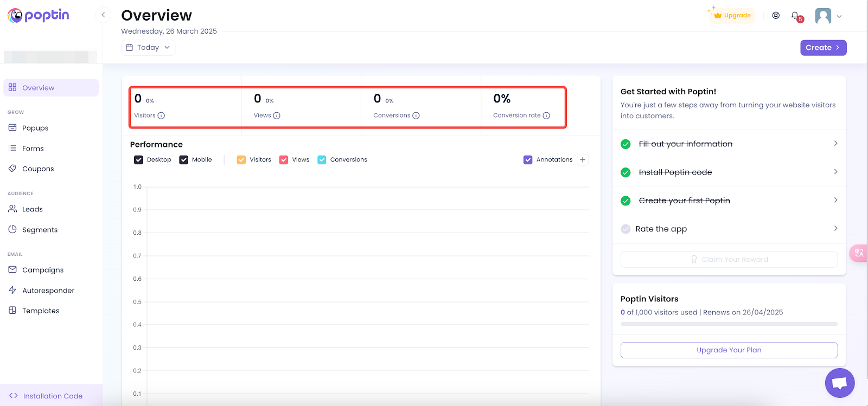Go to Popups in the sidebar
Screen dimensions: 868x406
pos(35,128)
